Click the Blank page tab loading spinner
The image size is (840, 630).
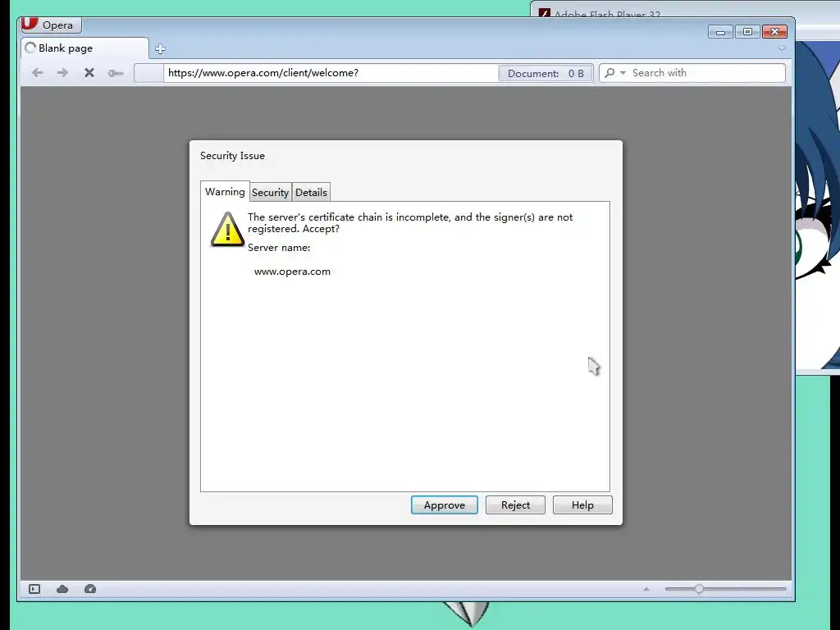[x=30, y=48]
